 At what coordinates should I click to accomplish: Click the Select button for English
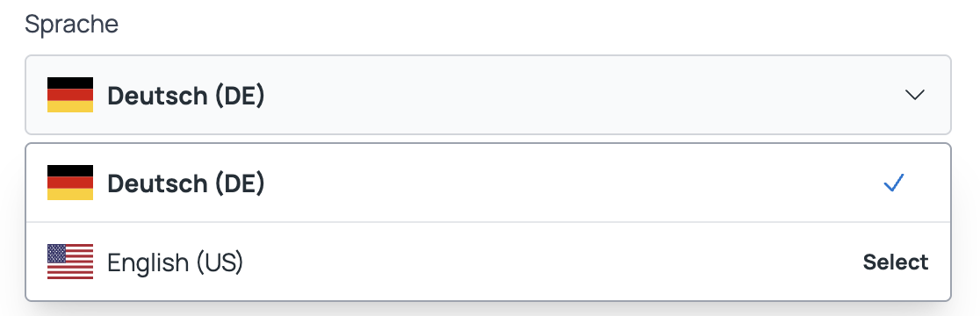coord(896,262)
